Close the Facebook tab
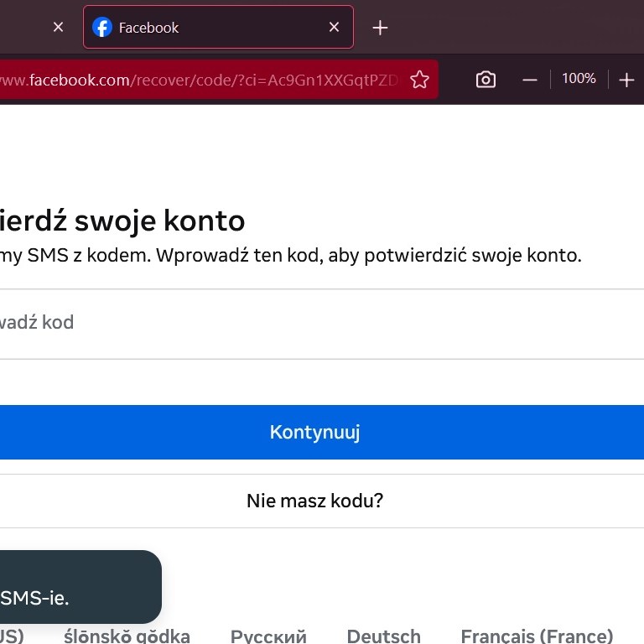Screen dimensions: 644x644 coord(334,28)
